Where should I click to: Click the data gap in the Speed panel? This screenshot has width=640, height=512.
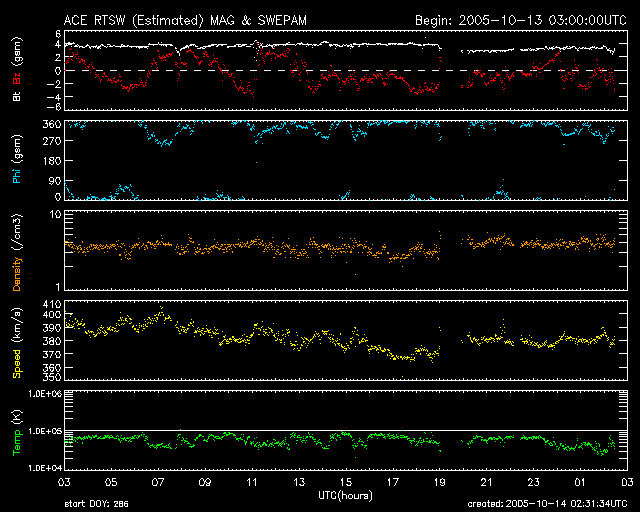[451, 340]
